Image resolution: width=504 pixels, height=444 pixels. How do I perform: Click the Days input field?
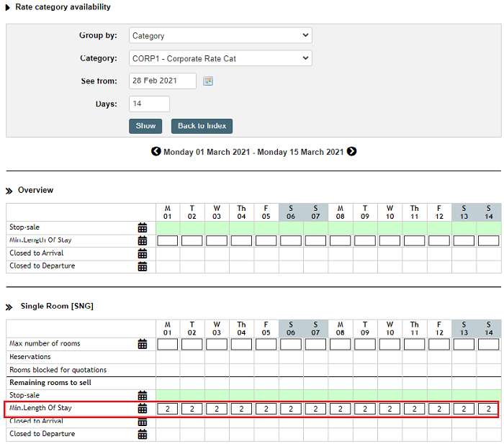150,104
